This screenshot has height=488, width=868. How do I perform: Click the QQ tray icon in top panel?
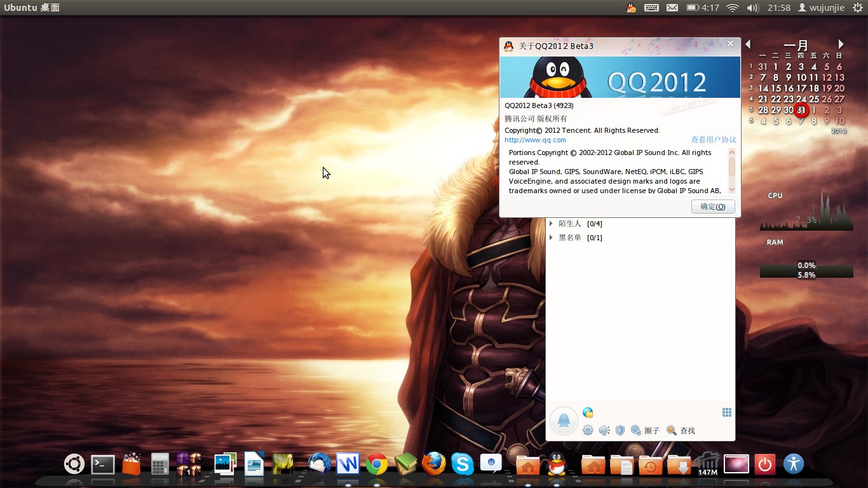[x=631, y=8]
